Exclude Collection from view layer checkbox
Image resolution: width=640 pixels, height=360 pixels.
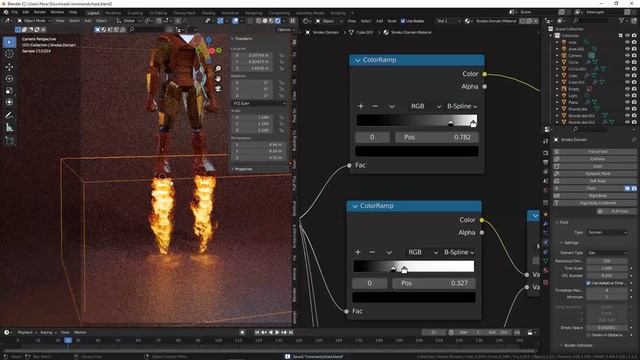pos(620,36)
